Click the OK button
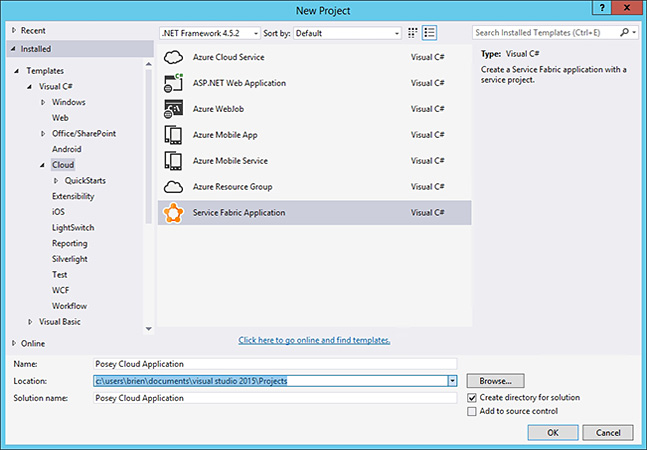647x450 pixels. pyautogui.click(x=553, y=432)
